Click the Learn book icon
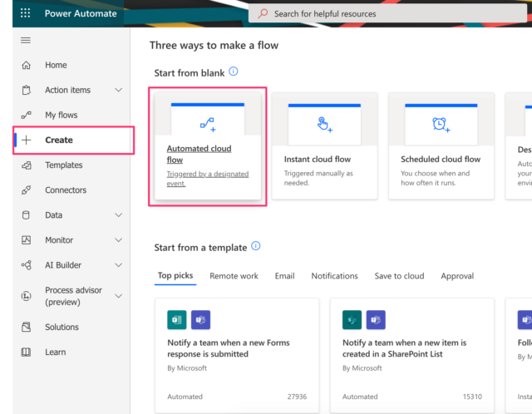 point(26,352)
